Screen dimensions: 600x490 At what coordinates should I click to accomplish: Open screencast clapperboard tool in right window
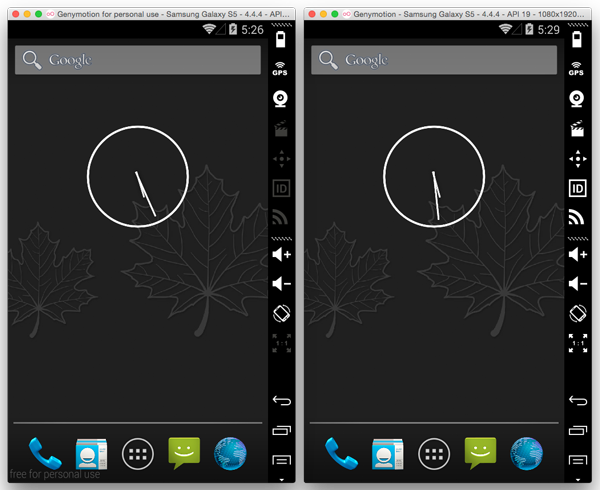577,129
